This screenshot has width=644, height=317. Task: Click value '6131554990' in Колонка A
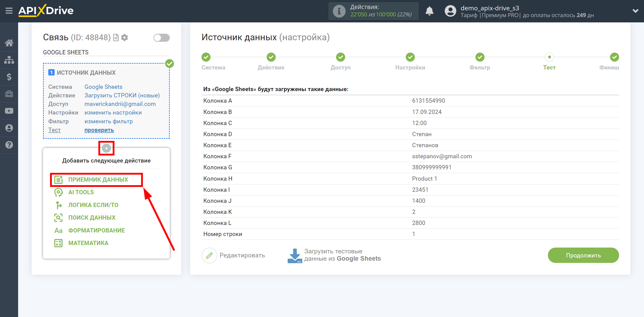[428, 101]
